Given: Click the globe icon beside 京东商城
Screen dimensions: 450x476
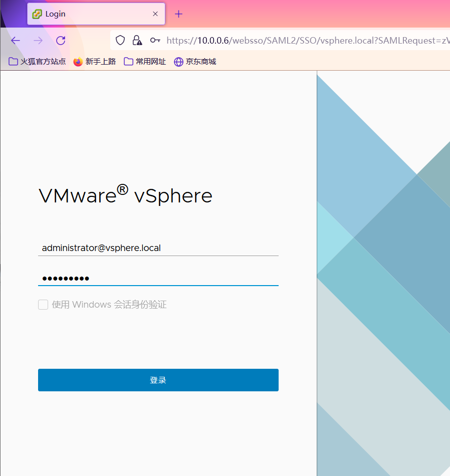Looking at the screenshot, I should (178, 62).
